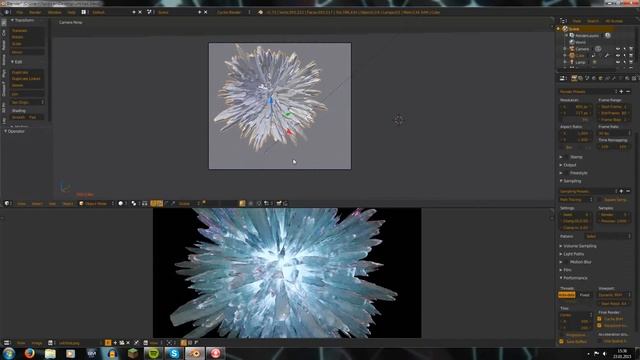Select the Scene properties tab icon
The width and height of the screenshot is (640, 360).
coord(587,78)
